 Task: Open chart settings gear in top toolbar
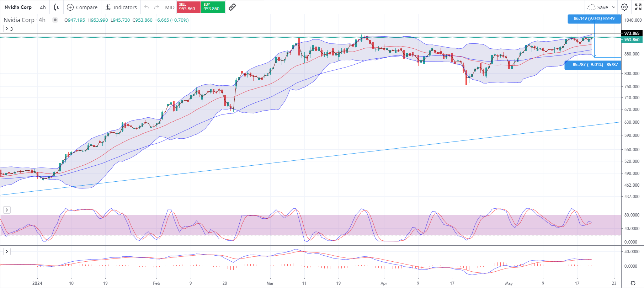tap(624, 7)
